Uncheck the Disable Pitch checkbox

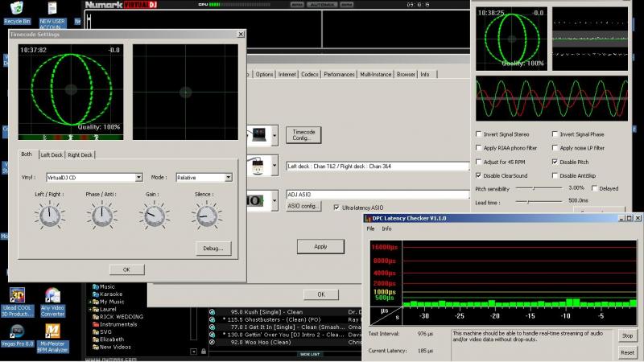555,162
